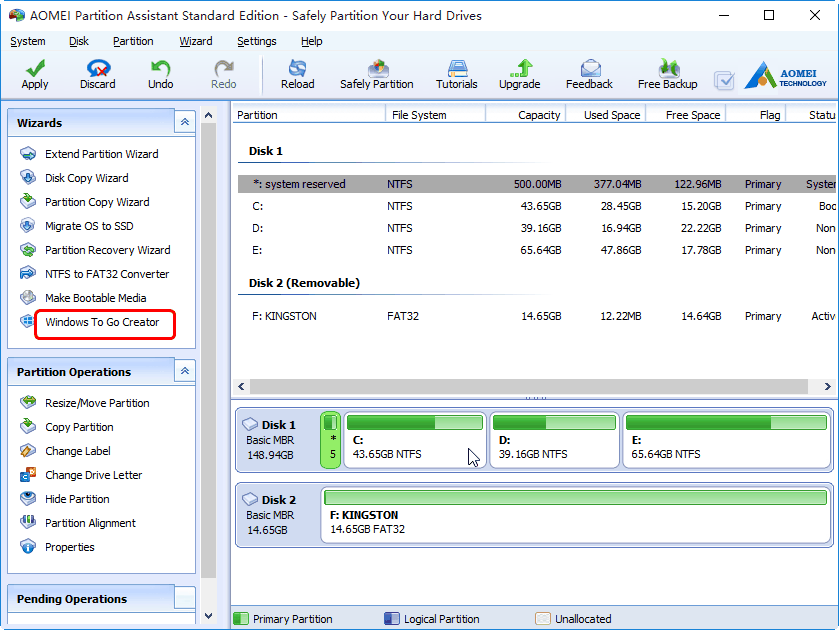839x630 pixels.
Task: Select the system reserved block on Disk 1 map
Action: coord(331,440)
